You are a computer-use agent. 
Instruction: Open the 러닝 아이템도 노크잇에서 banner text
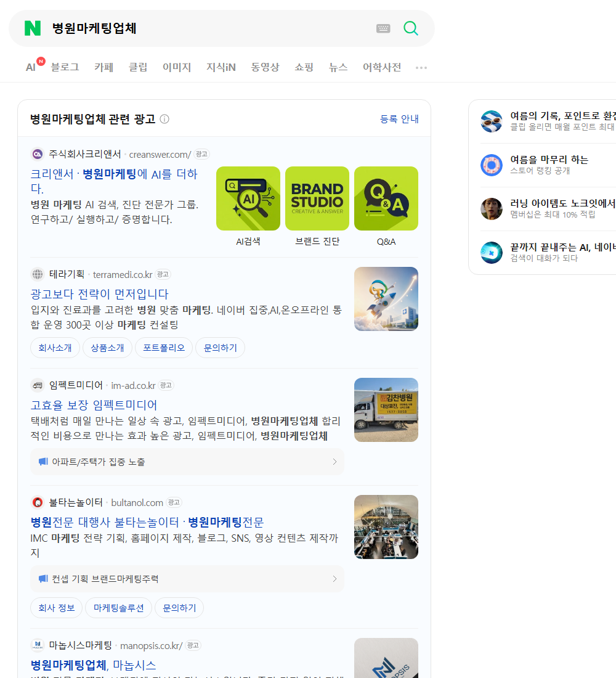(x=563, y=203)
